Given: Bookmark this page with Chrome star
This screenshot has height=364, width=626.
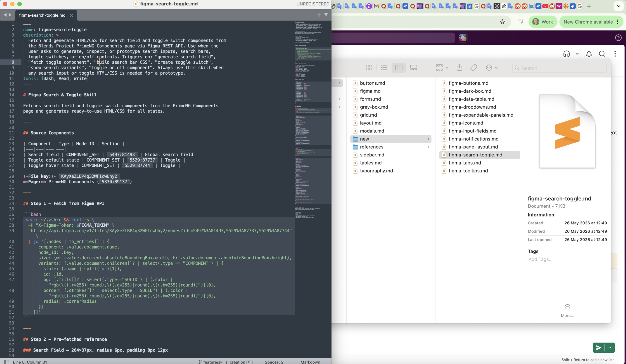Looking at the screenshot, I should tap(502, 22).
